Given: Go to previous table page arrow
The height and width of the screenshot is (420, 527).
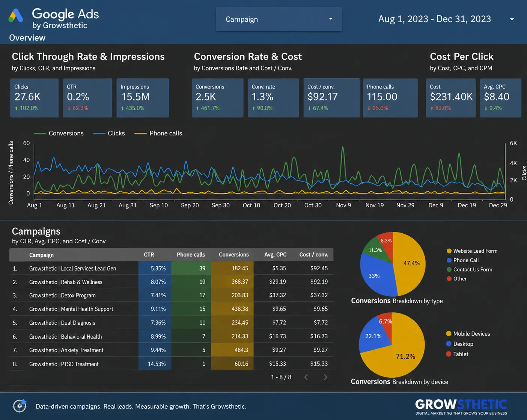Looking at the screenshot, I should [306, 377].
